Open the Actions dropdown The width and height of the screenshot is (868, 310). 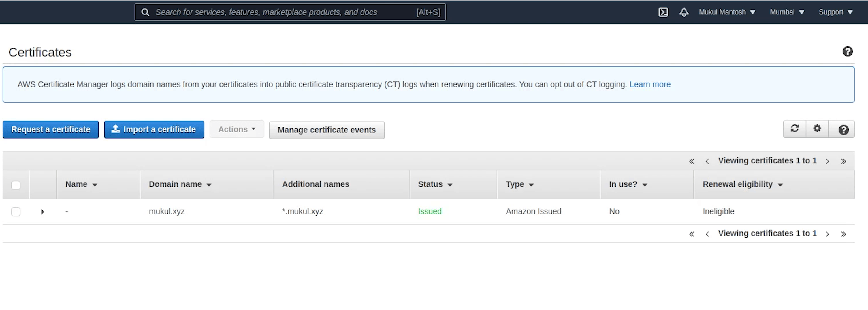(237, 129)
